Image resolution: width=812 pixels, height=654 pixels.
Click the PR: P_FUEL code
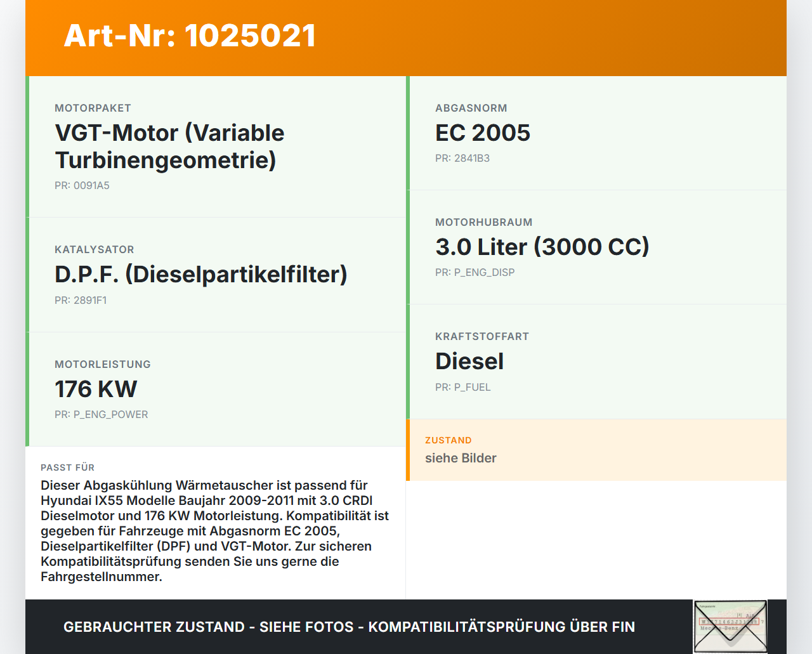(x=463, y=387)
